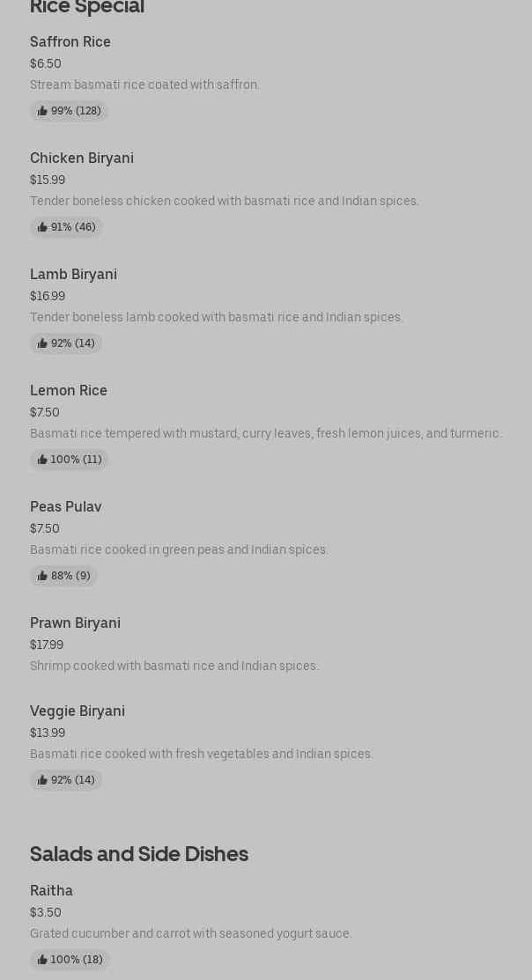Click Lamb Biryani thumbs-up rating badge
The image size is (532, 980).
tap(66, 343)
